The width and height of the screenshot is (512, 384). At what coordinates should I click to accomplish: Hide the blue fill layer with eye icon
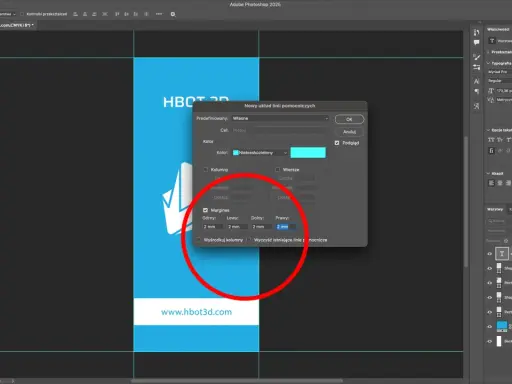(490, 327)
